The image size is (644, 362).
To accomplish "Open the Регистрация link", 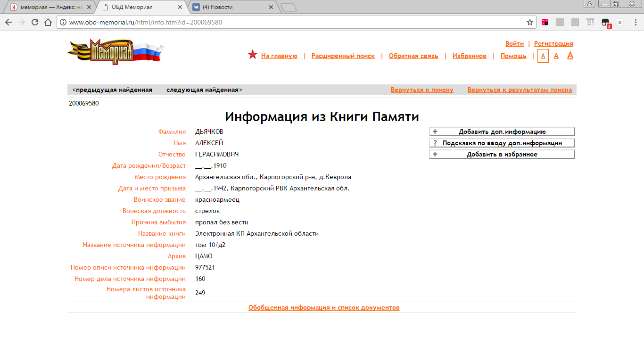I will (553, 43).
